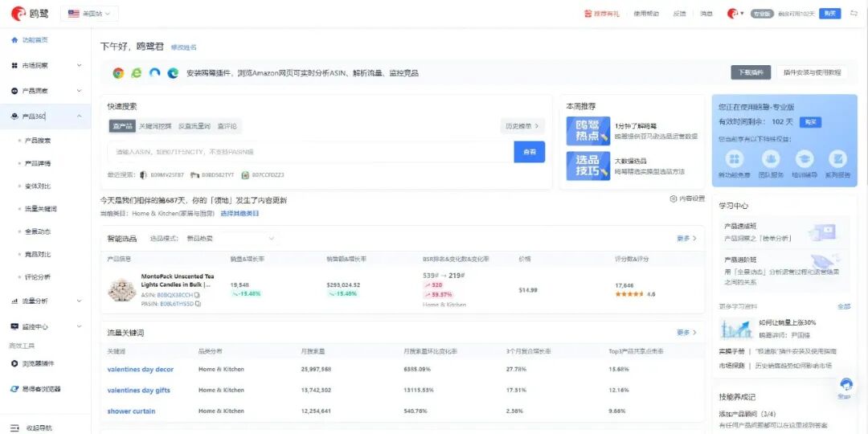Open 全景动态 submenu item
The image size is (868, 434).
(x=38, y=232)
